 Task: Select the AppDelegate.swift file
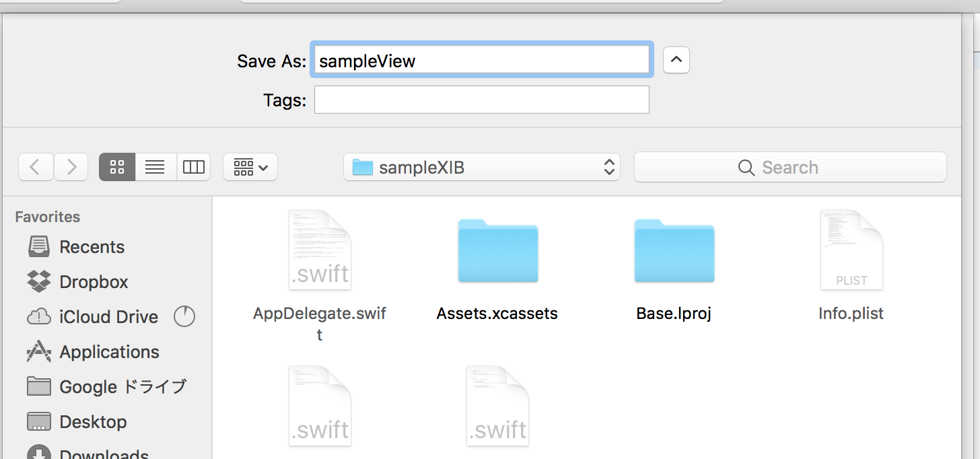tap(320, 250)
